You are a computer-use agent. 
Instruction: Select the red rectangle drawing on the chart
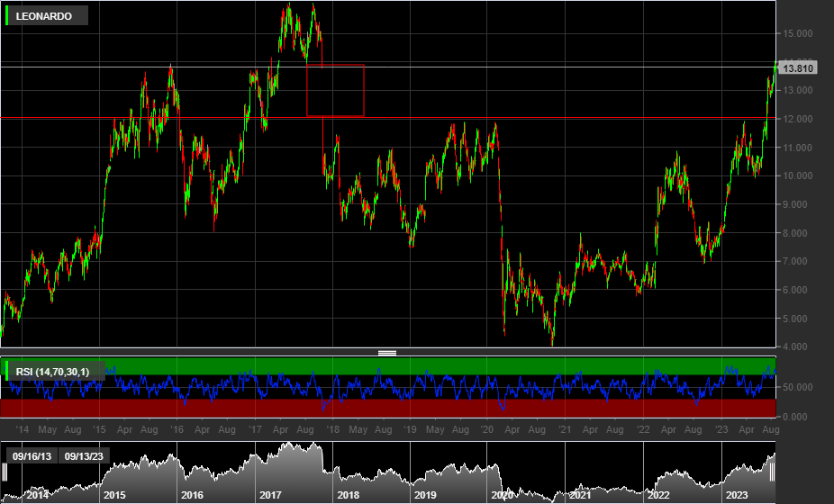pyautogui.click(x=335, y=65)
